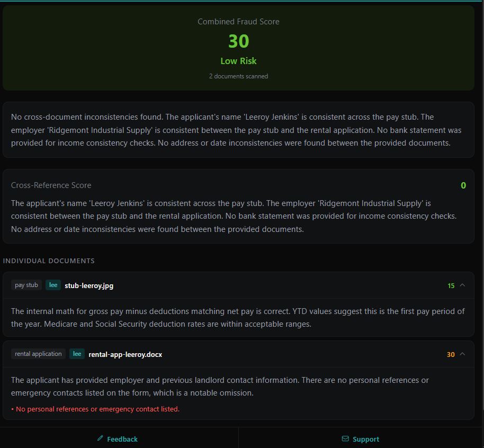Select the lee badge on stub-leeroy.jpg
The width and height of the screenshot is (484, 448).
pyautogui.click(x=53, y=285)
